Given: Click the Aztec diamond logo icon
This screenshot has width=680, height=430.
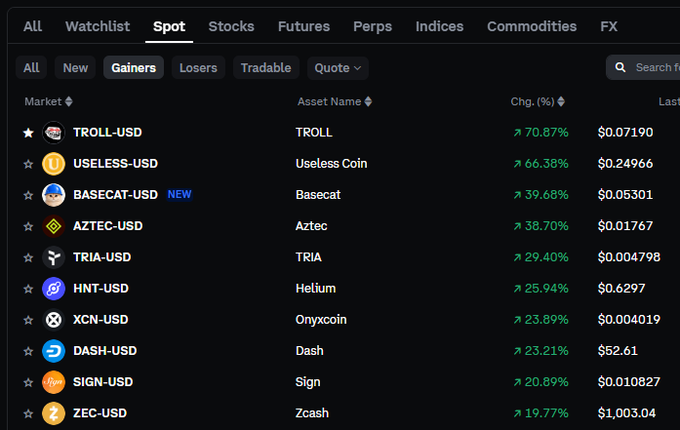Looking at the screenshot, I should [53, 226].
